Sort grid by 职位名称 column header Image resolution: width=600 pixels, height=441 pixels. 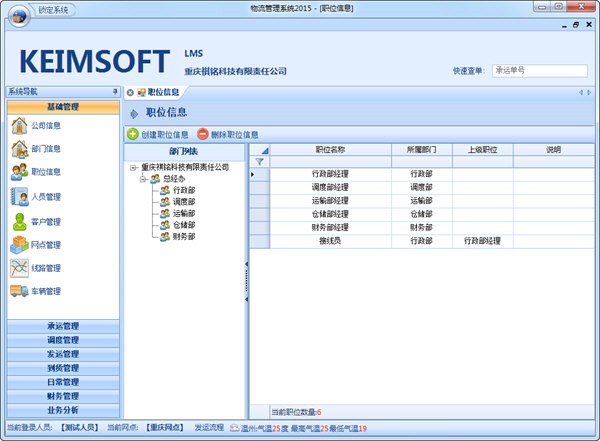[330, 149]
